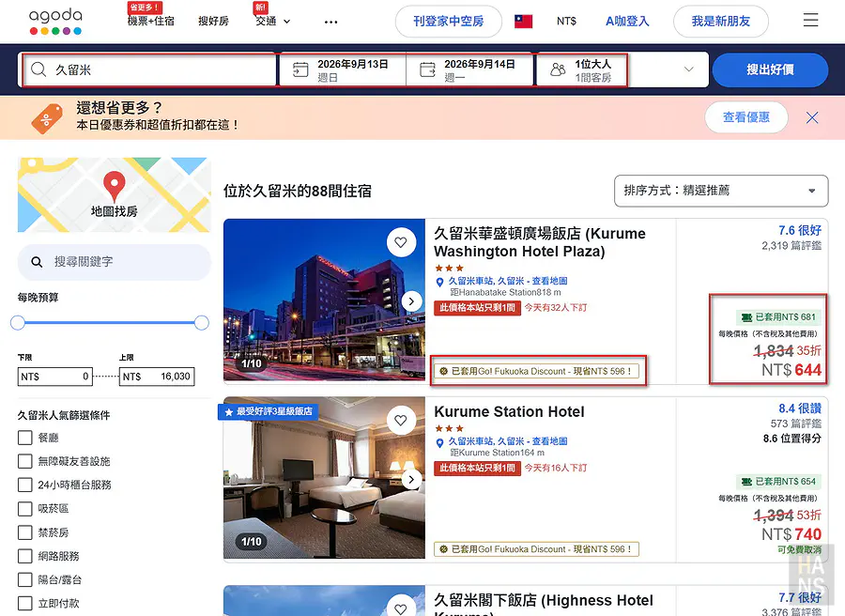Check the 吸菸區 filter
This screenshot has width=845, height=616.
[x=24, y=509]
